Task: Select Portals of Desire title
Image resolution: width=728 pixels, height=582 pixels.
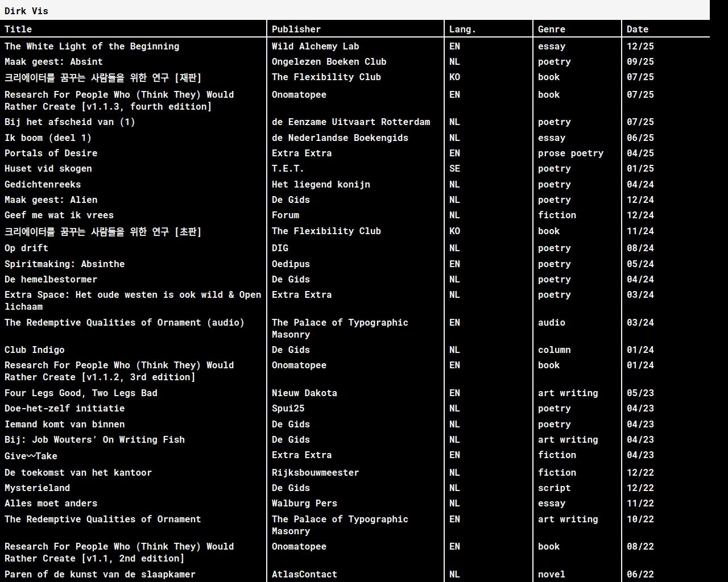Action: coord(51,153)
